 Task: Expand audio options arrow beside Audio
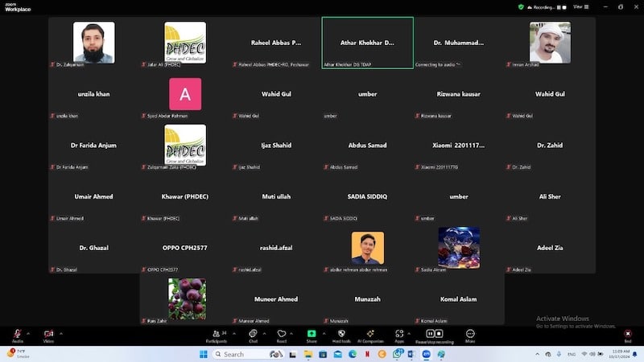pyautogui.click(x=28, y=333)
